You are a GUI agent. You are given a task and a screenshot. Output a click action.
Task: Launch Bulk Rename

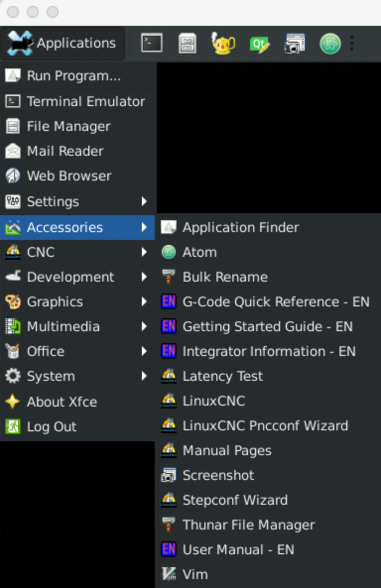(224, 277)
